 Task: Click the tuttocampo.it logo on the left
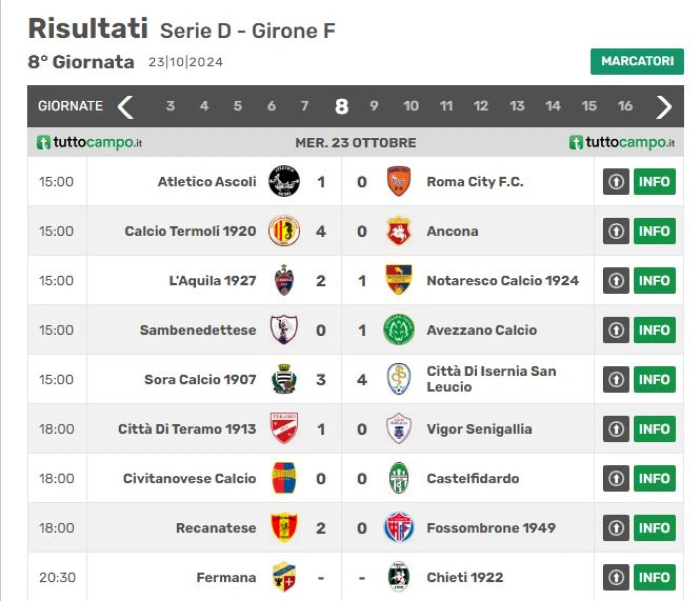pyautogui.click(x=89, y=142)
